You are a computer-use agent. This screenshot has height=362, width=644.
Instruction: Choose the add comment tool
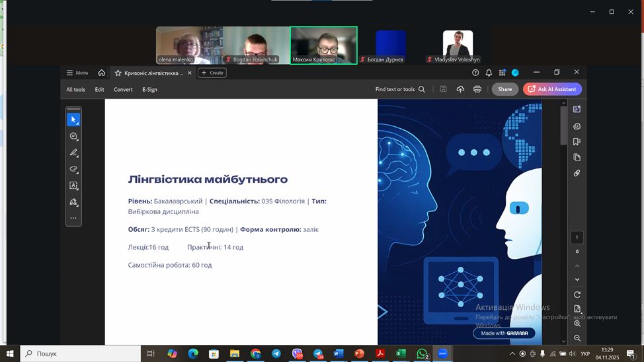73,136
